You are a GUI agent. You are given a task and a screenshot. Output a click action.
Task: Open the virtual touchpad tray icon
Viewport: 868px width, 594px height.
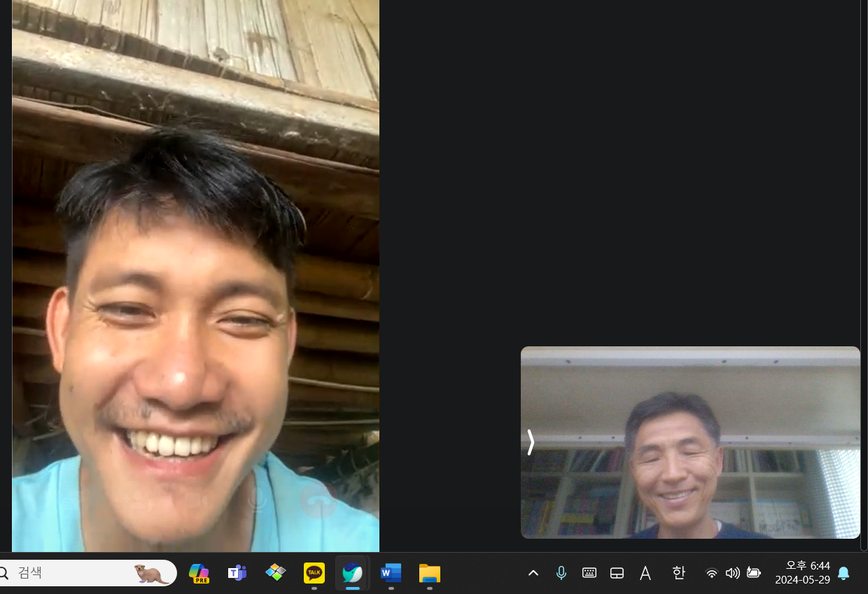point(617,574)
